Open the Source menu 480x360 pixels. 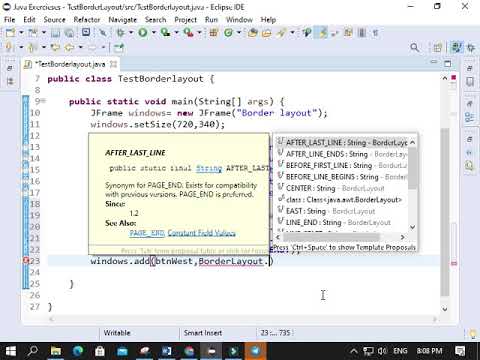[x=54, y=20]
